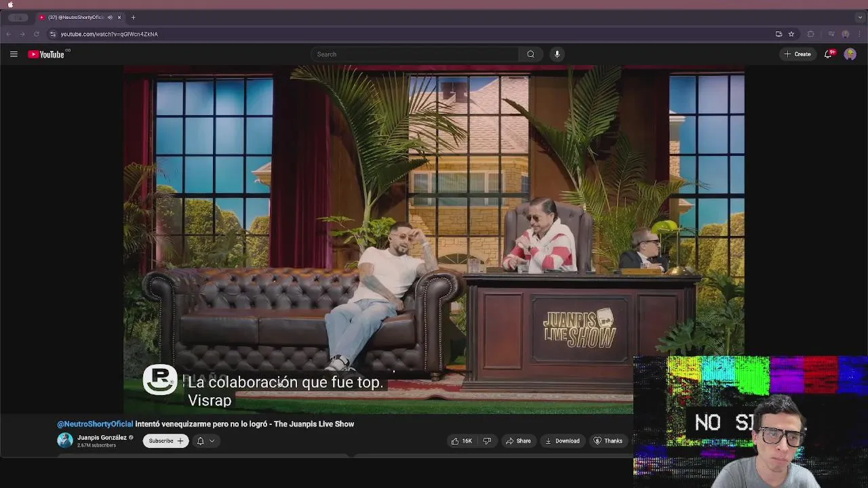Go forward in browser history

click(x=22, y=34)
